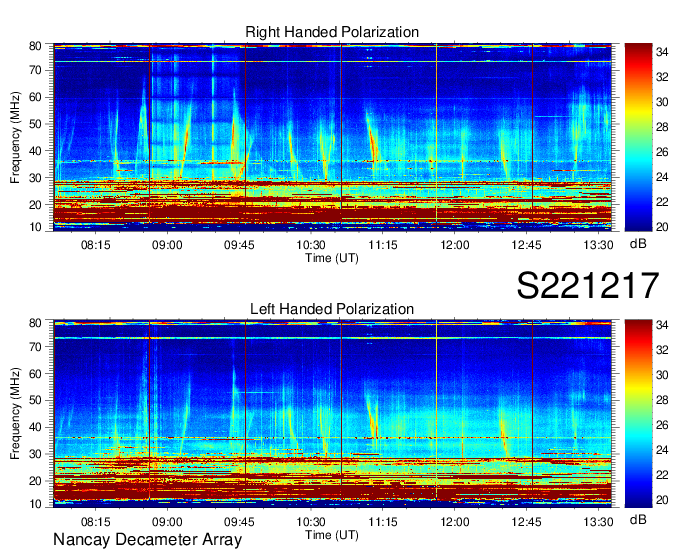This screenshot has height=552, width=680.
Task: Click inside the Left Handed Polarization spectrogram
Action: [x=332, y=414]
